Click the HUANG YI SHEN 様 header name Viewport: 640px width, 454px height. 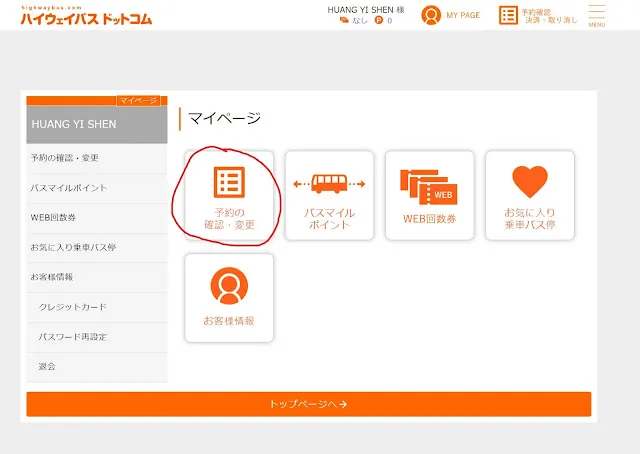coord(366,10)
